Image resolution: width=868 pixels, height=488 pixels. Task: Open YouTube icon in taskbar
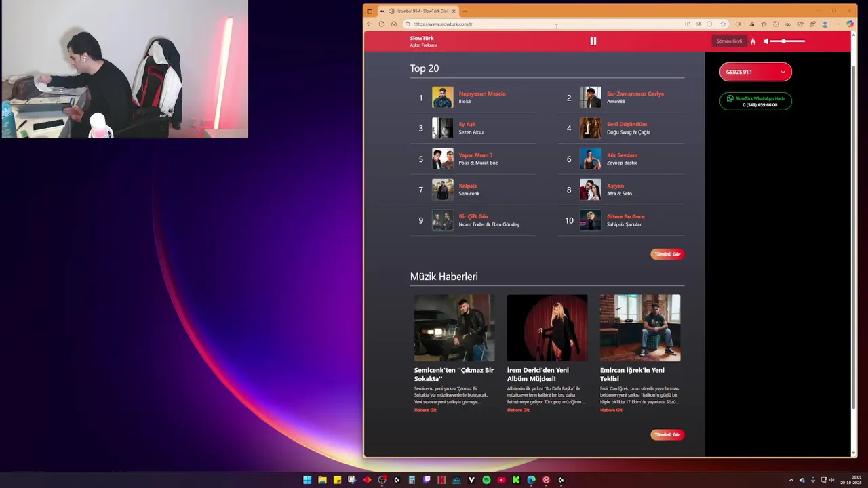pyautogui.click(x=501, y=480)
